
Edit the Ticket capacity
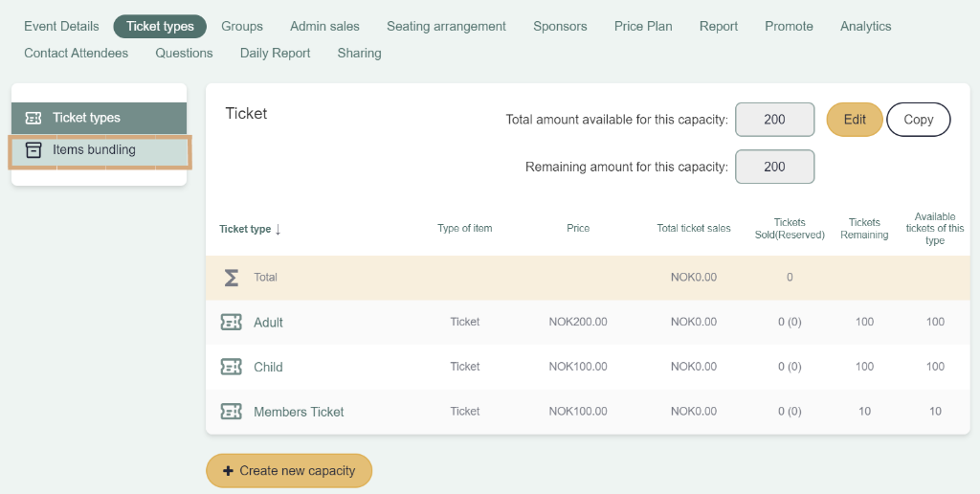[x=855, y=120]
